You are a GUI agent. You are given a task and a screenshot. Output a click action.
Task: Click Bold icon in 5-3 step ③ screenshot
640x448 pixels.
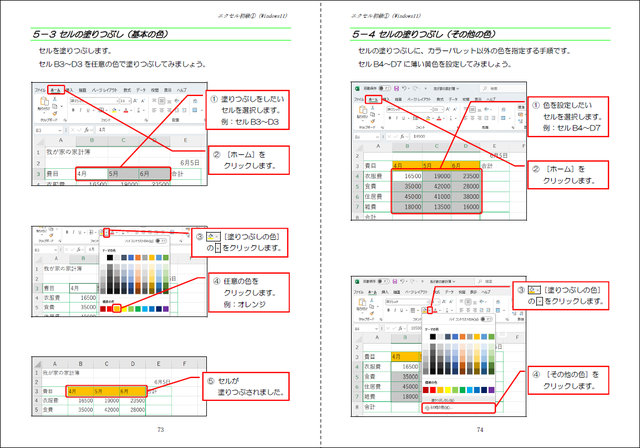click(67, 232)
